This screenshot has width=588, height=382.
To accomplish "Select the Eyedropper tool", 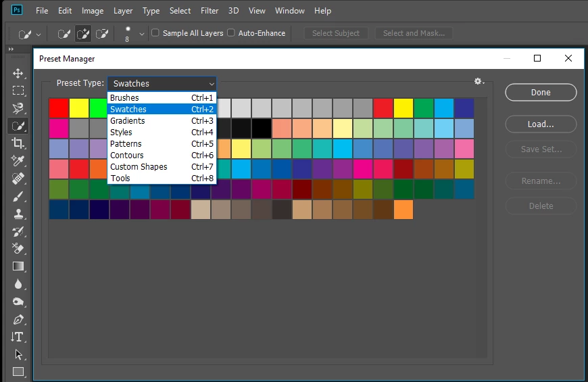I will [x=18, y=161].
